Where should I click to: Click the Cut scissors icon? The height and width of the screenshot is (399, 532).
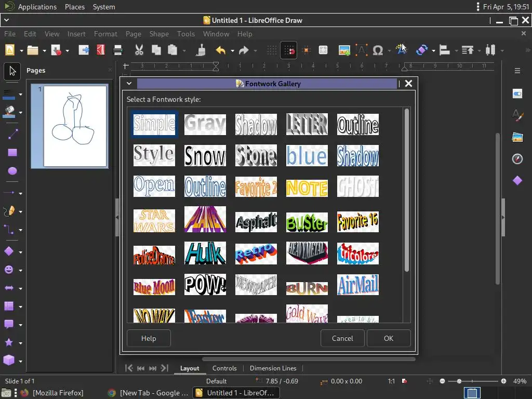(139, 50)
